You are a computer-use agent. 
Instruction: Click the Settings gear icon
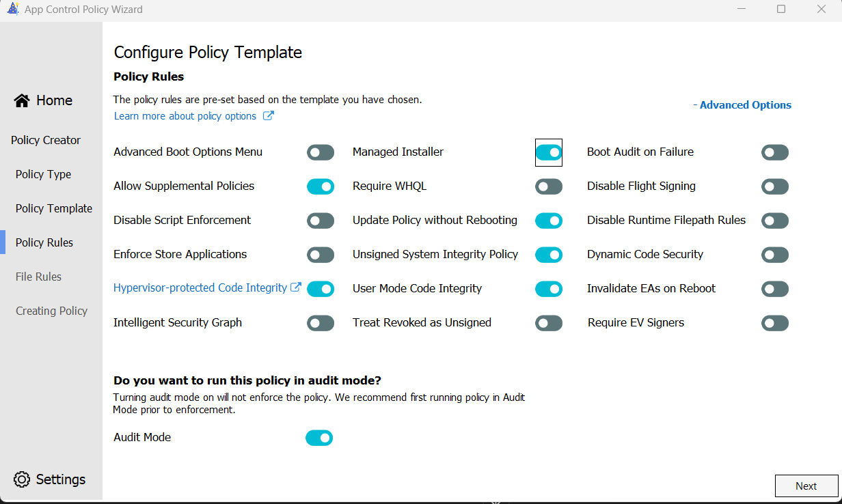[22, 479]
